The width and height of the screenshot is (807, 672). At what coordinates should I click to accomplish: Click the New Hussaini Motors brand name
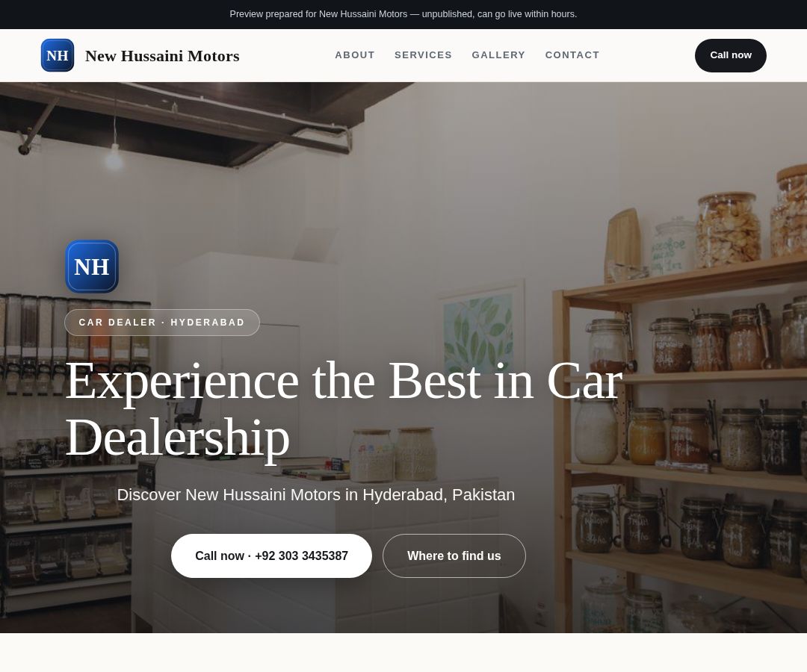[162, 55]
